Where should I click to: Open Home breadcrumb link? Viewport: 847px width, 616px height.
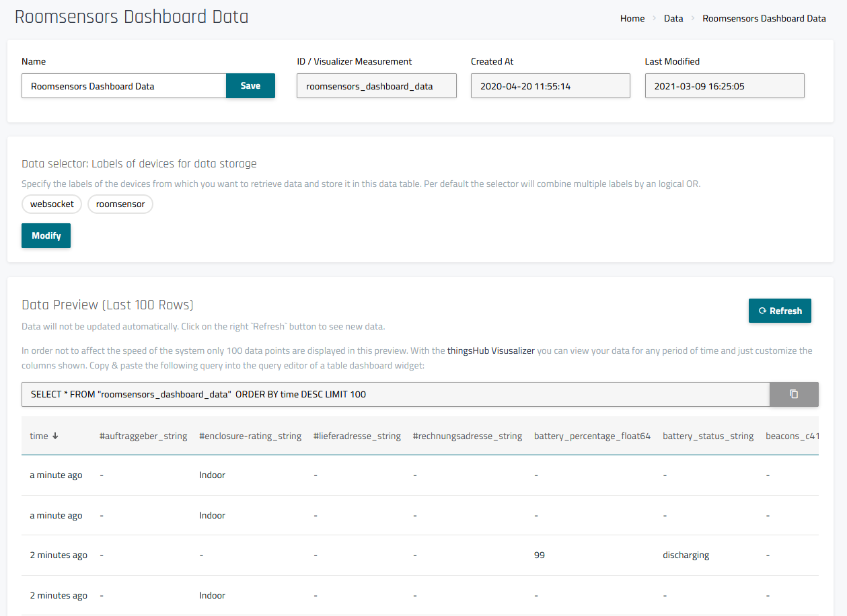coord(632,18)
